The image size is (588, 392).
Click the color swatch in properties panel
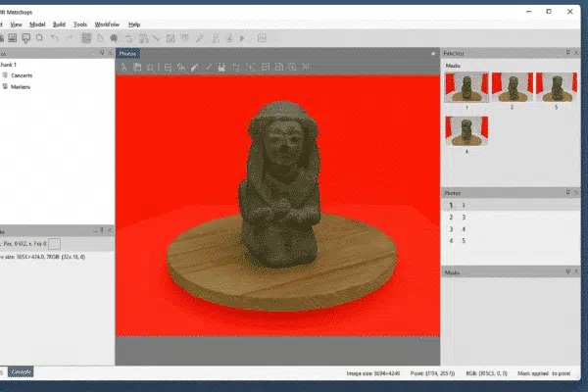[55, 243]
